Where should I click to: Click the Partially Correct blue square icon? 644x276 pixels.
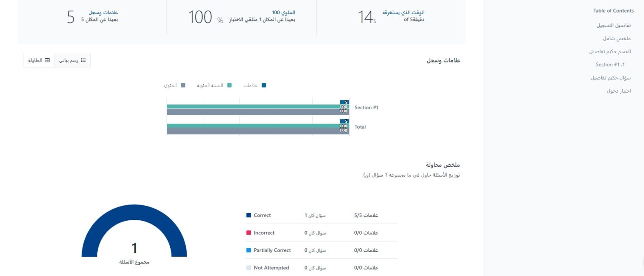coord(249,250)
